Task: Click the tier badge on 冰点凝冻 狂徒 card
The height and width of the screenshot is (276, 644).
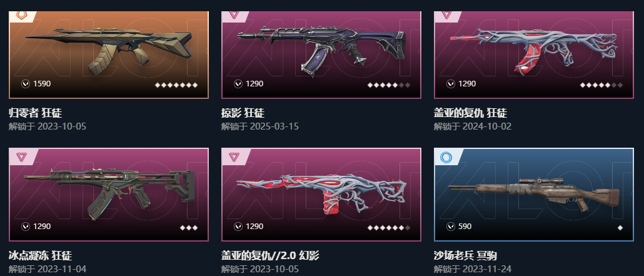Action: coord(21,156)
